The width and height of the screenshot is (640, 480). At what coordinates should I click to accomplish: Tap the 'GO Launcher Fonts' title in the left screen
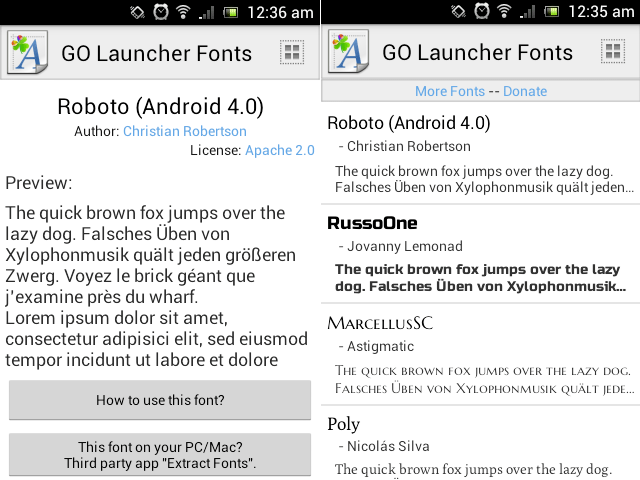coord(157,53)
